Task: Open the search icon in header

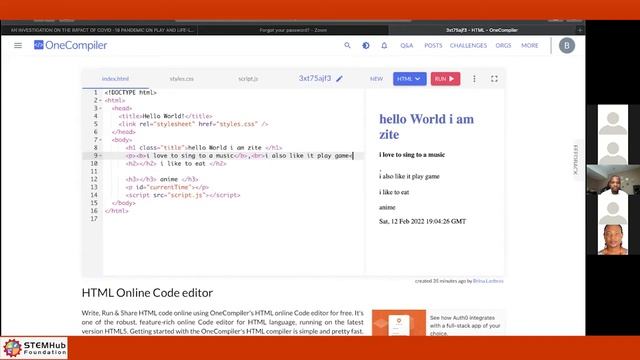Action: coord(347,45)
